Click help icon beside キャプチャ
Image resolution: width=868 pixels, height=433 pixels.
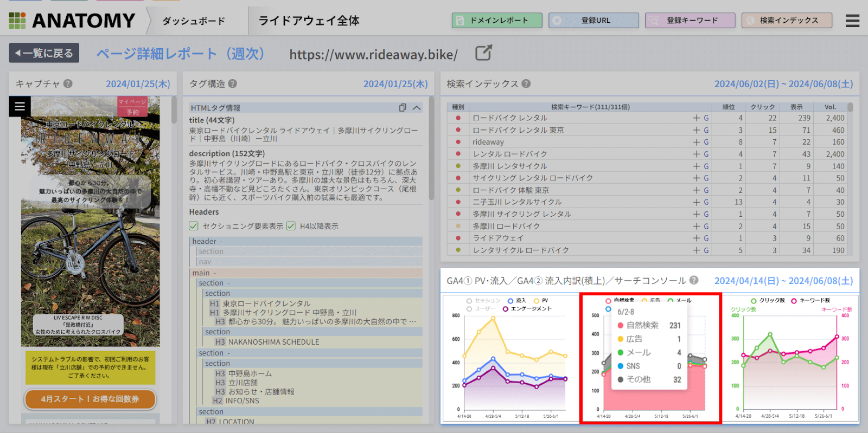[x=68, y=83]
